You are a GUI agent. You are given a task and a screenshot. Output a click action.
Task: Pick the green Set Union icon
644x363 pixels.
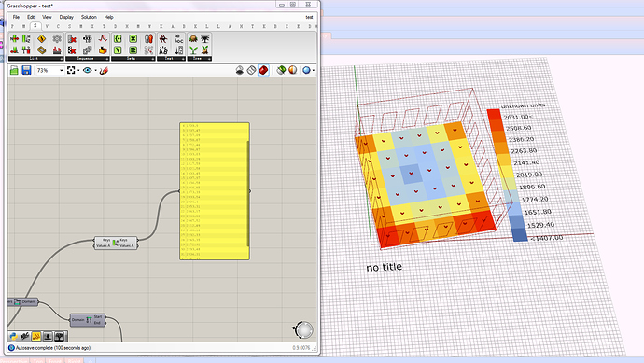[x=133, y=50]
